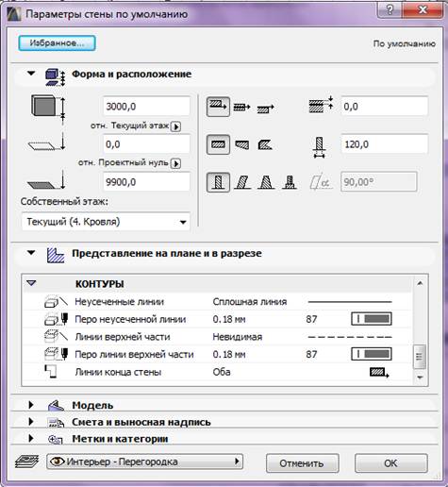Viewport: 448px width, 487px height.
Task: Click the scroll up arrow in contours list
Action: (420, 283)
